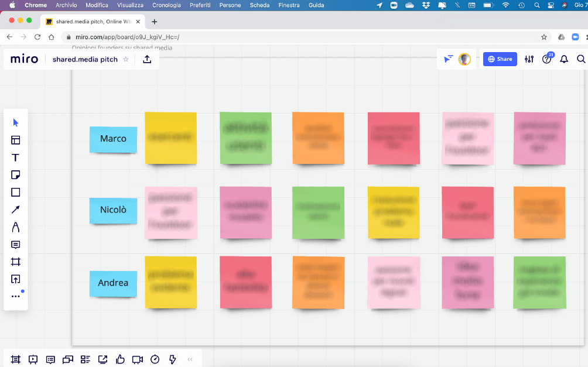
Task: Select the sticky note tool
Action: pyautogui.click(x=16, y=175)
